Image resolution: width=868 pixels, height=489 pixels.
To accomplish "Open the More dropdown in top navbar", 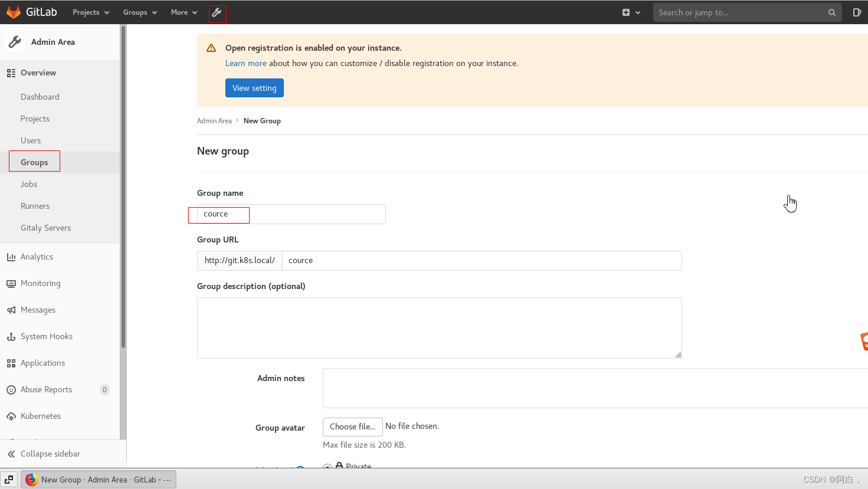I will (184, 12).
